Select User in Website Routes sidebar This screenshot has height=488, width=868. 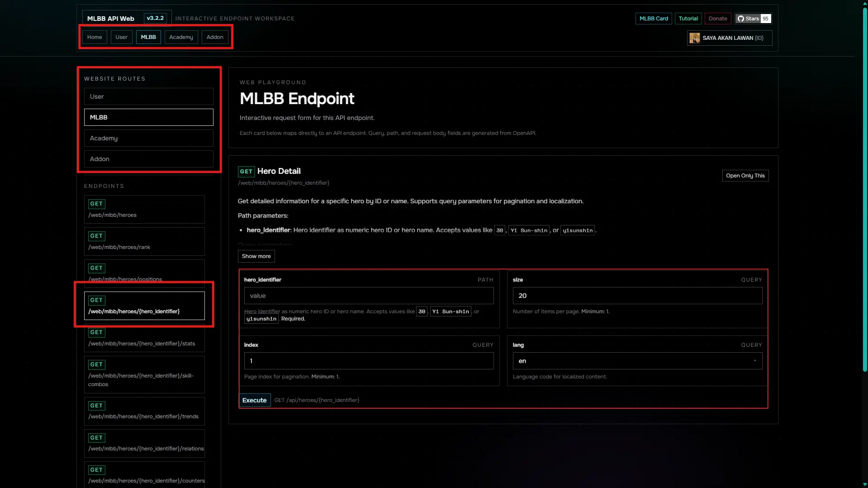tap(148, 96)
